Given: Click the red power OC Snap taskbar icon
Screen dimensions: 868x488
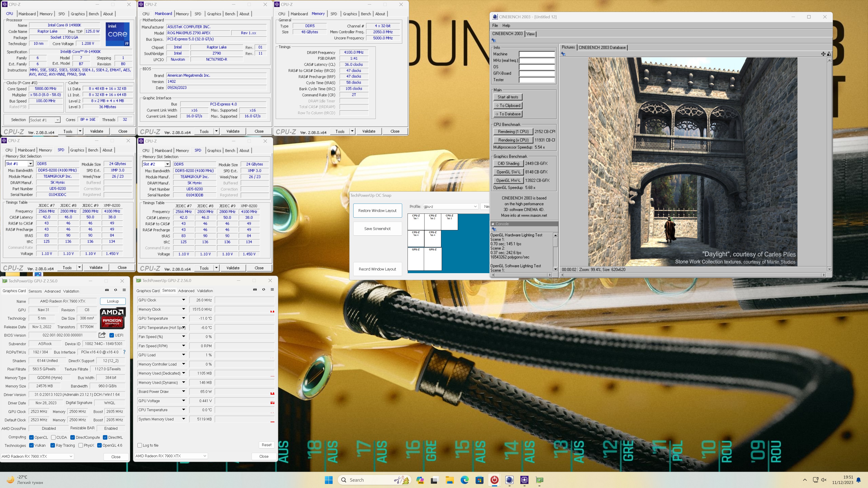Looking at the screenshot, I should coord(494,480).
